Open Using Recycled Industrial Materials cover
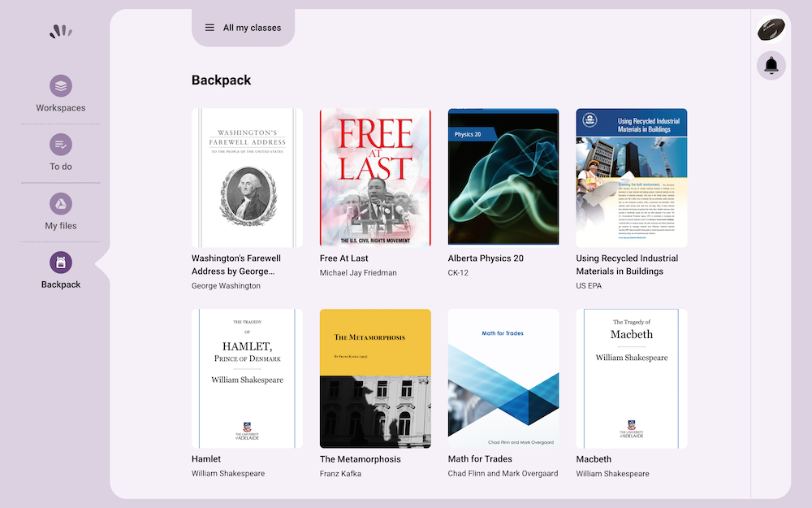This screenshot has height=508, width=812. pyautogui.click(x=632, y=178)
